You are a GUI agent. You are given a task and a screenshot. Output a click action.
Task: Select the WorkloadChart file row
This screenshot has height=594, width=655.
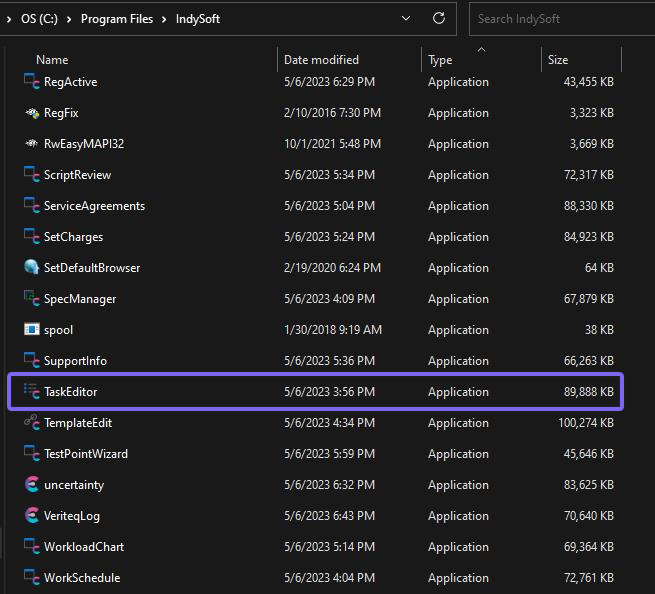click(84, 547)
